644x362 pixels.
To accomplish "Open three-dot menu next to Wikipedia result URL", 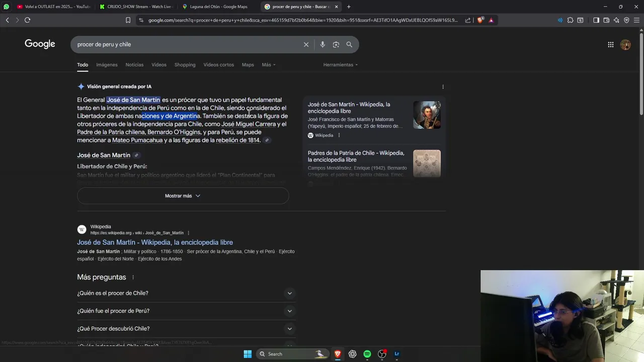I will (x=188, y=233).
